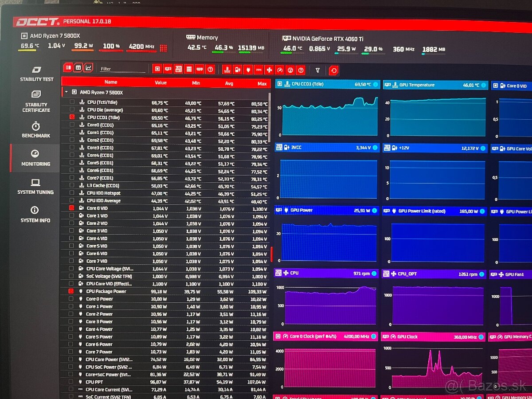Open info for GPU Power Limit (rated) graph
The width and height of the screenshot is (532, 399).
[x=483, y=211]
